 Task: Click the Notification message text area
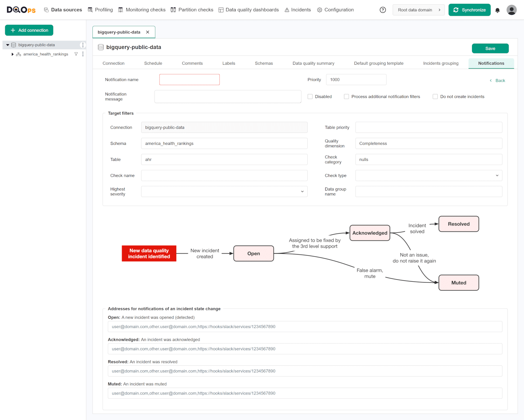[228, 97]
